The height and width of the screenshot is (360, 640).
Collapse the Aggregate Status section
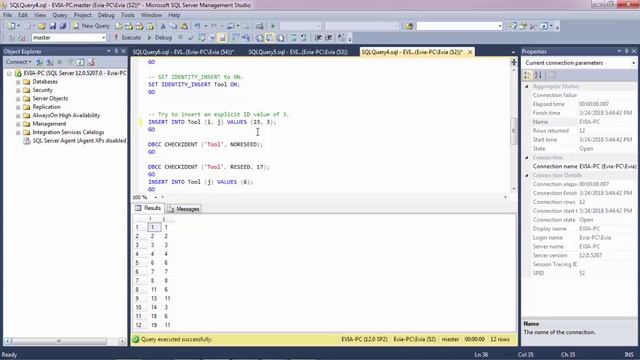pyautogui.click(x=527, y=87)
